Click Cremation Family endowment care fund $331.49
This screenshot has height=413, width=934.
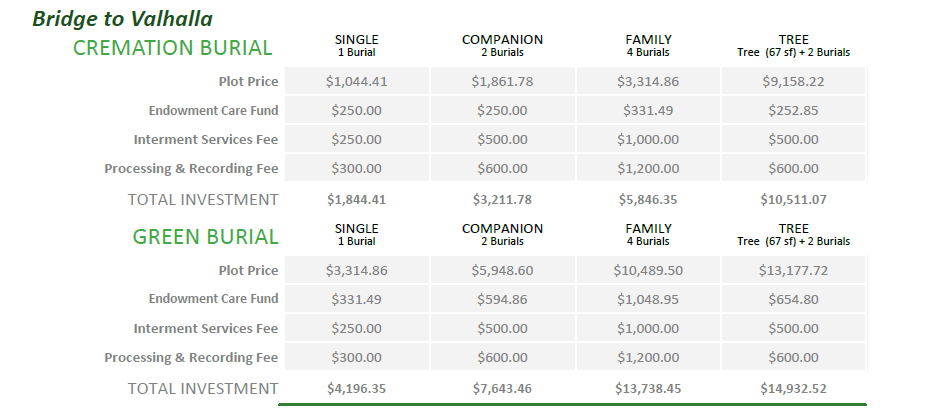click(648, 111)
